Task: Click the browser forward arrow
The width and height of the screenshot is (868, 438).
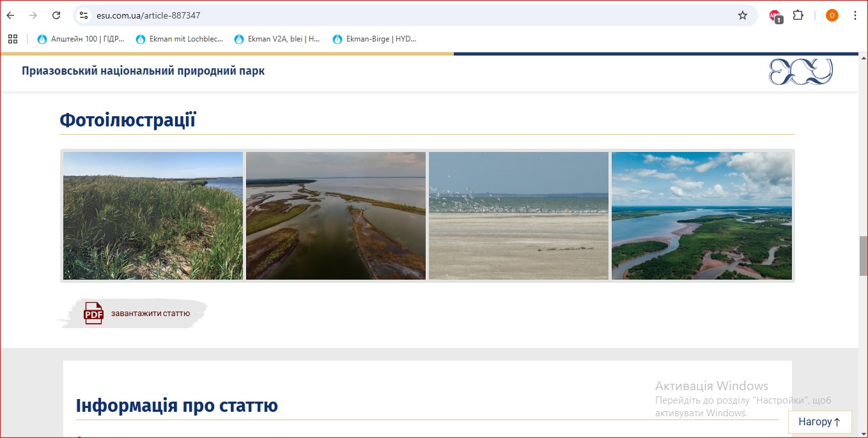Action: [33, 15]
